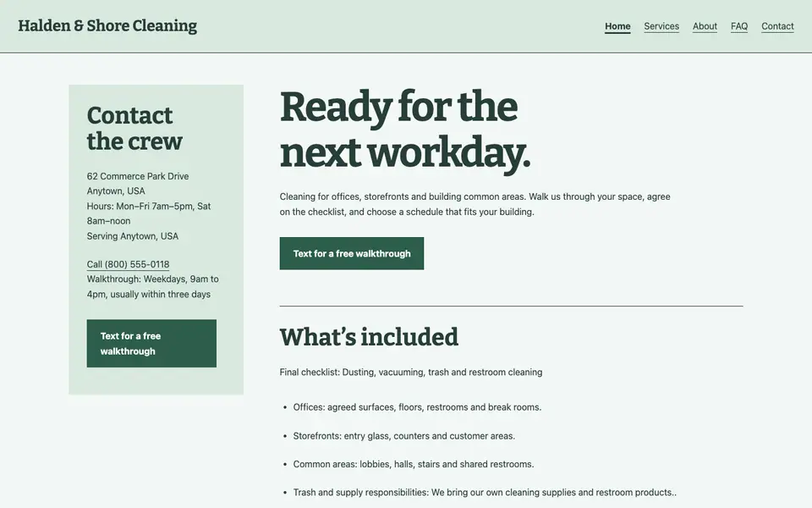The width and height of the screenshot is (812, 508).
Task: Go to the Services page
Action: coord(661,26)
